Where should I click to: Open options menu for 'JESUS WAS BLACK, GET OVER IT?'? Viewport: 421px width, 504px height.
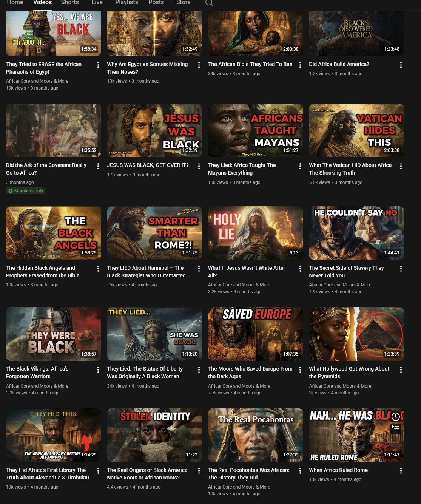199,166
